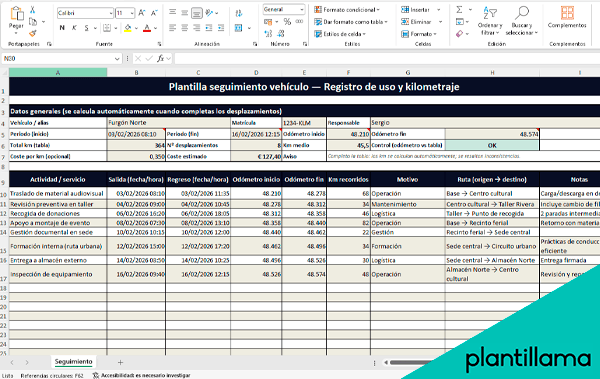Click the decrease indent icon

209,28
